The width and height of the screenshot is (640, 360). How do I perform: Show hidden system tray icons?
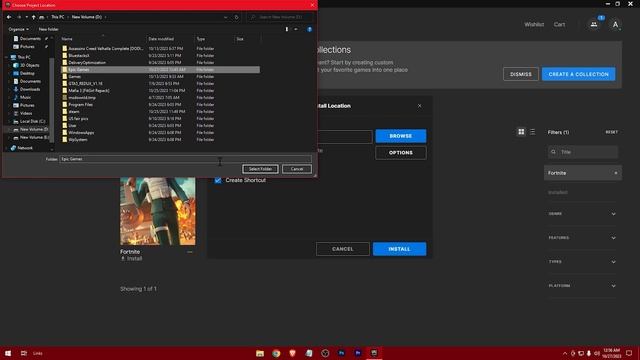(565, 353)
